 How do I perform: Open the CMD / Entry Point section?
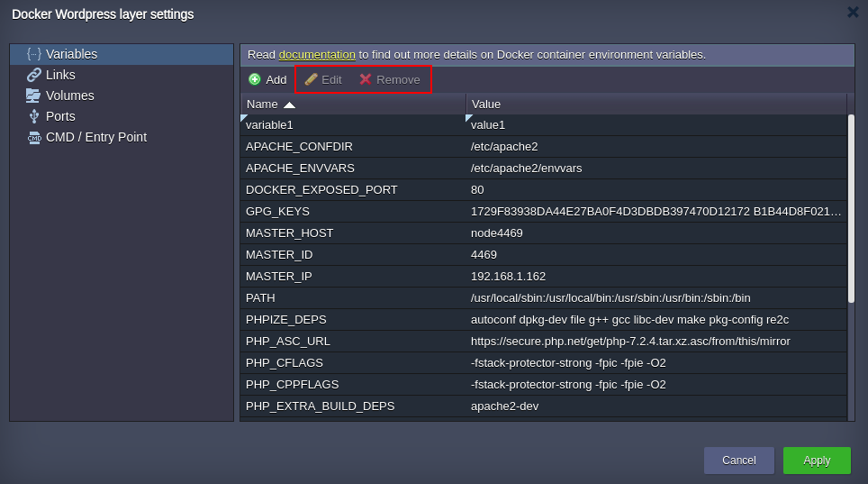[122, 138]
